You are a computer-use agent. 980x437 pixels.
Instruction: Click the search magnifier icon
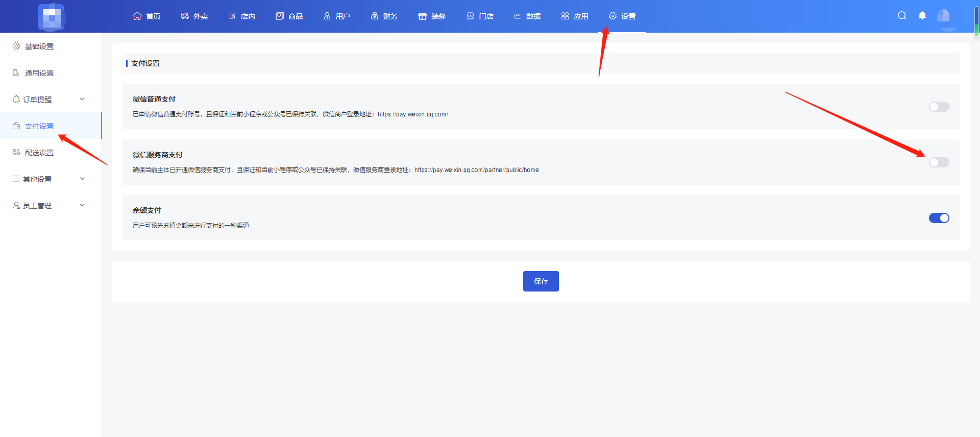[902, 16]
